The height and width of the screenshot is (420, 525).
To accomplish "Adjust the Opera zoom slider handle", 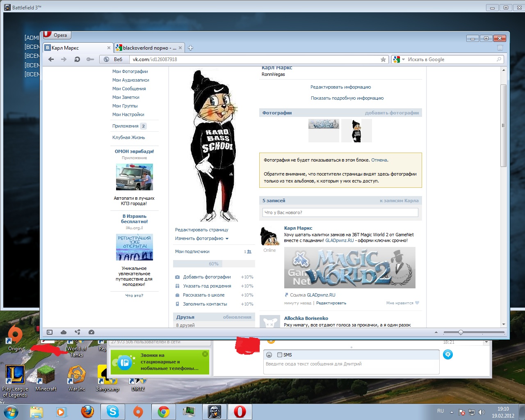I will [461, 332].
